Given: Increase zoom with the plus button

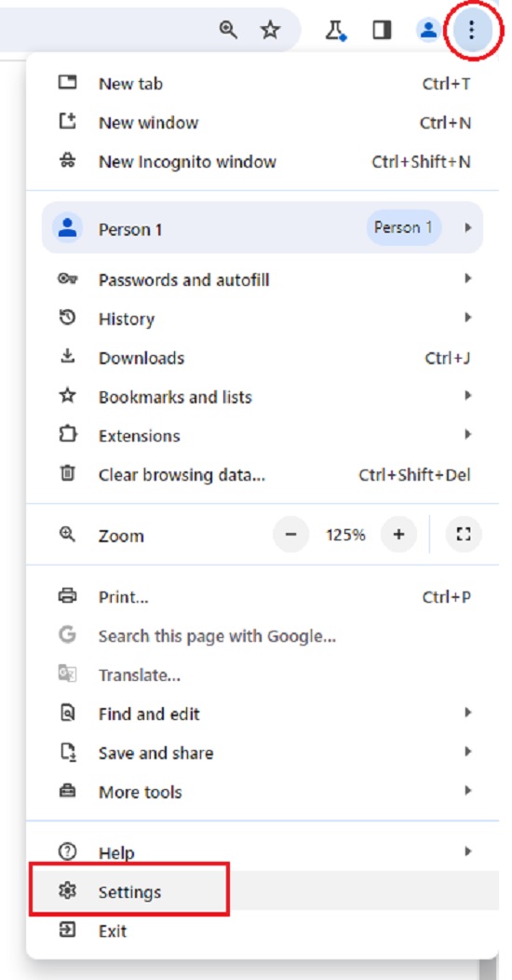Looking at the screenshot, I should [x=399, y=535].
